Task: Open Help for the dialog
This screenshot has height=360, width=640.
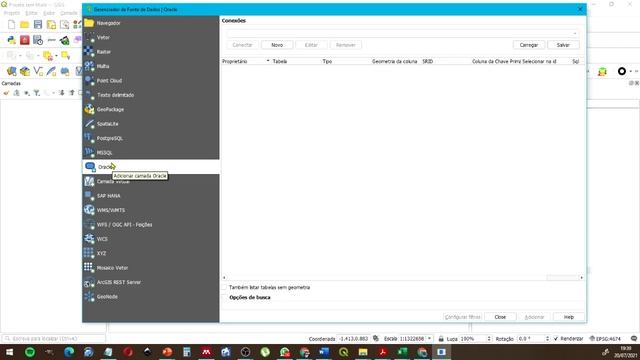Action: [x=569, y=317]
